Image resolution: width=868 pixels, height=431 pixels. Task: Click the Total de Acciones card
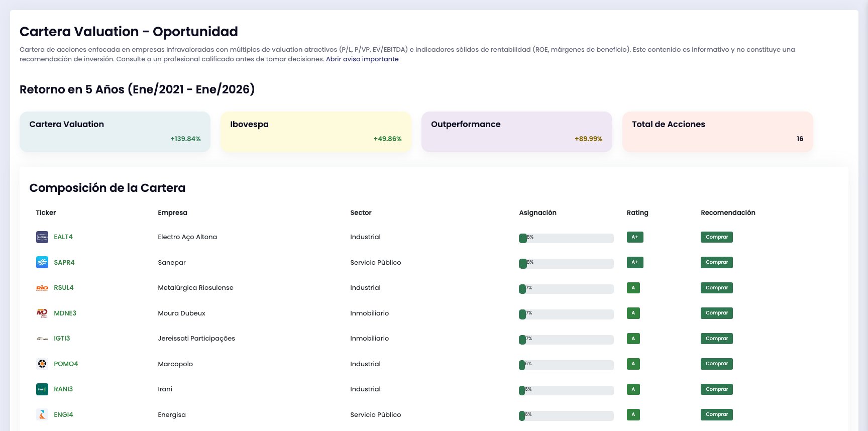tap(718, 132)
